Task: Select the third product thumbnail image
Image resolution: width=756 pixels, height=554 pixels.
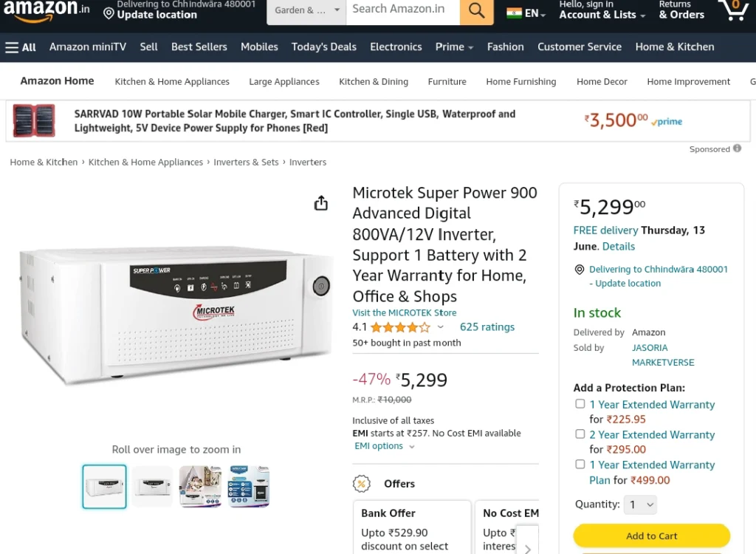Action: (x=200, y=487)
